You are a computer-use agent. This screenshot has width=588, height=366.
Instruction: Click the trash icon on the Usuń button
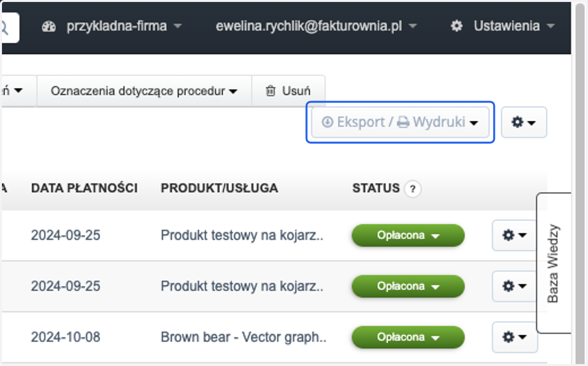point(270,91)
